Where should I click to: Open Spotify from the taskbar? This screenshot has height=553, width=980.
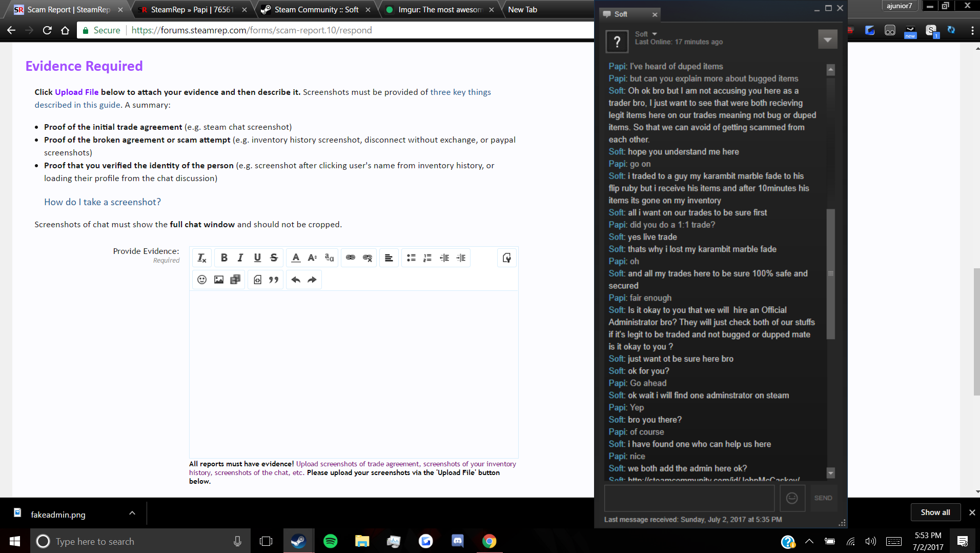[331, 541]
